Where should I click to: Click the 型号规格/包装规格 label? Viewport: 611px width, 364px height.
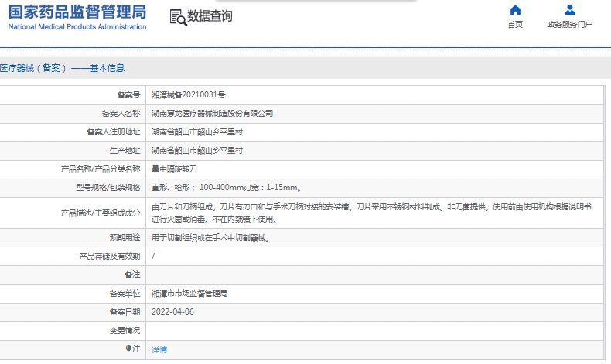coord(108,187)
